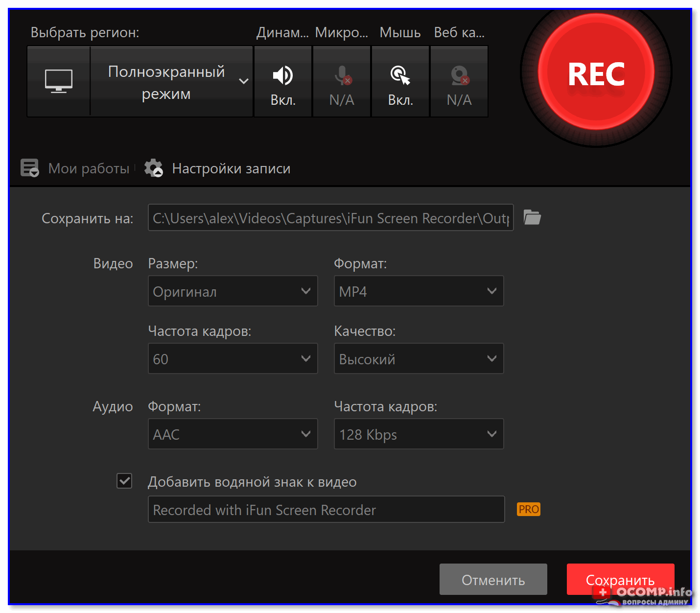
Task: Click the monitor screen region icon
Action: [x=59, y=81]
